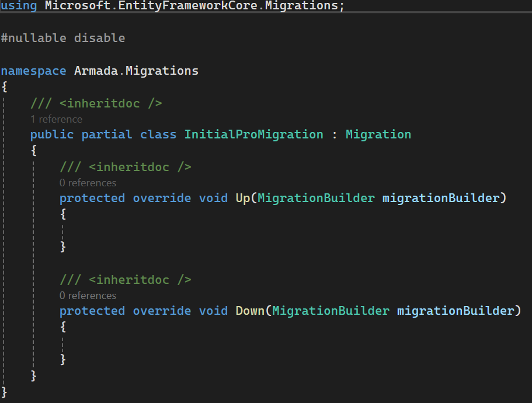
Task: Click the Armada.Migrations namespace name
Action: coord(136,71)
